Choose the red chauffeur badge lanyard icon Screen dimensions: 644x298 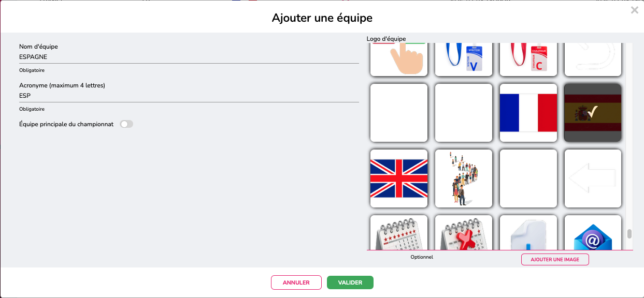(528, 59)
